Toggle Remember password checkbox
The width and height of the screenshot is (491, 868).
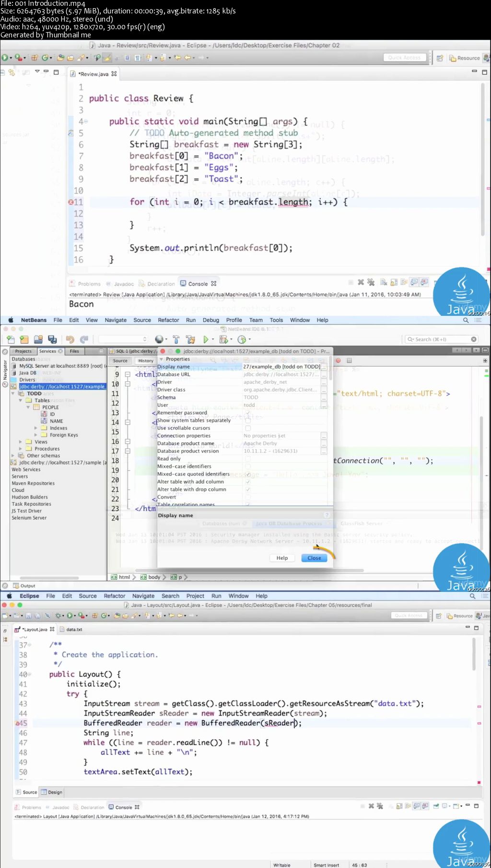point(248,413)
